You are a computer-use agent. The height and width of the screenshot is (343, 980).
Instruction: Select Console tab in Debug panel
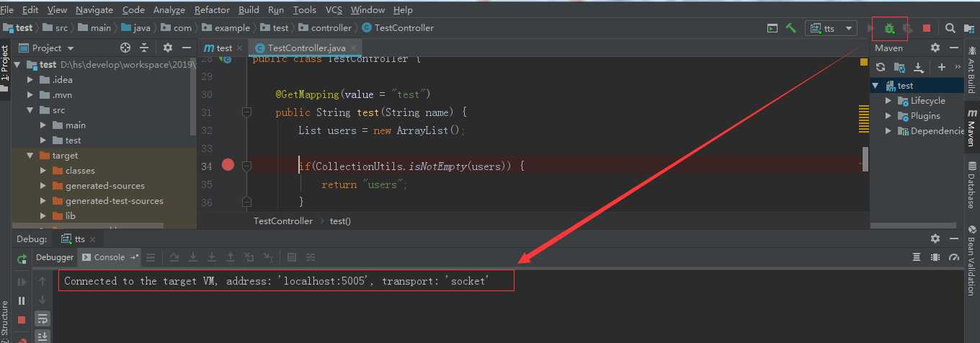(109, 257)
